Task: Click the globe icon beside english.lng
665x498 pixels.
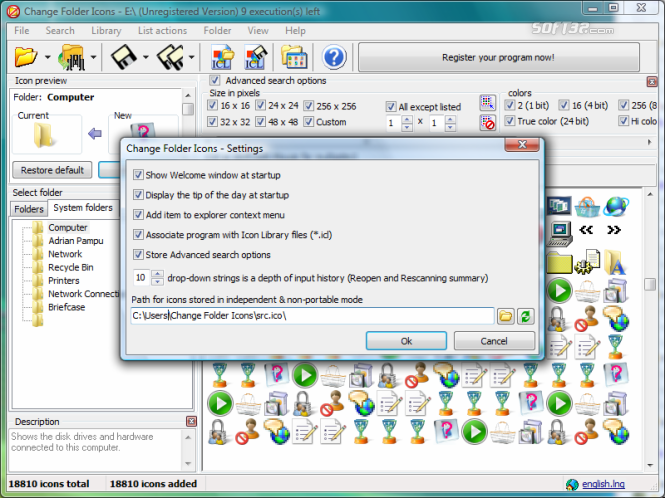Action: (x=572, y=484)
